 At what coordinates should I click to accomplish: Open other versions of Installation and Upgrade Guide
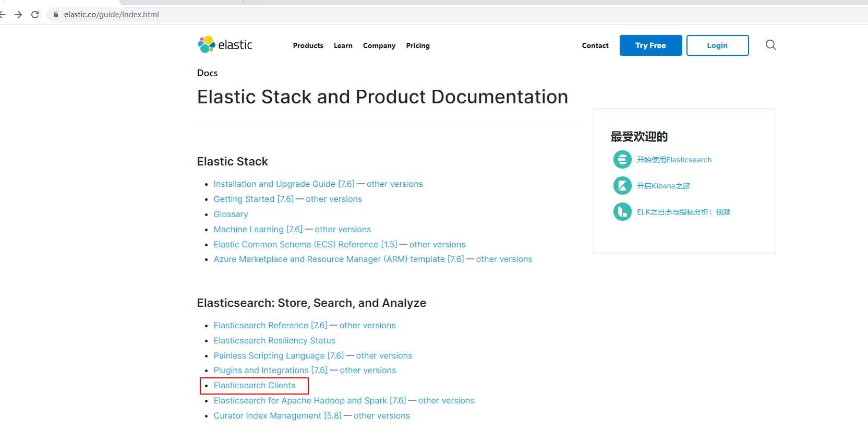[x=394, y=184]
